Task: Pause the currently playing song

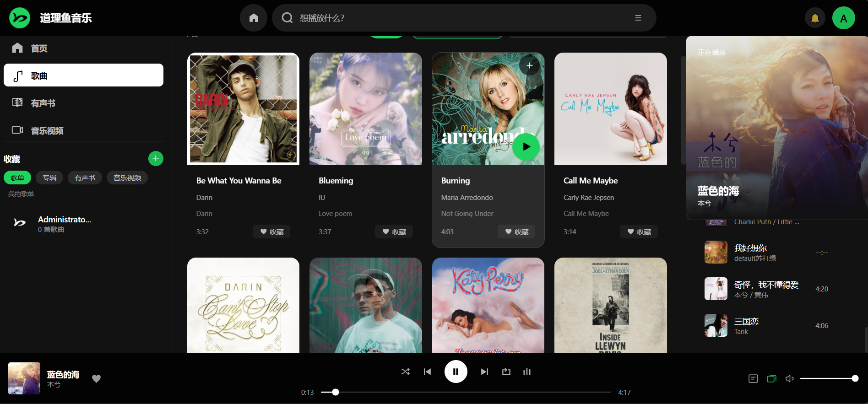Action: click(x=456, y=372)
